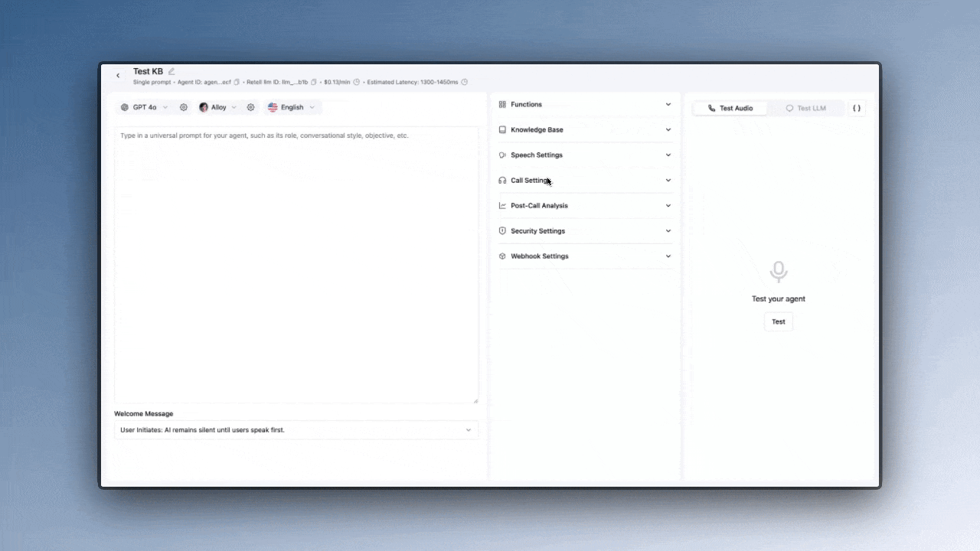Expand the Functions section chevron
This screenshot has height=551, width=980.
(668, 104)
